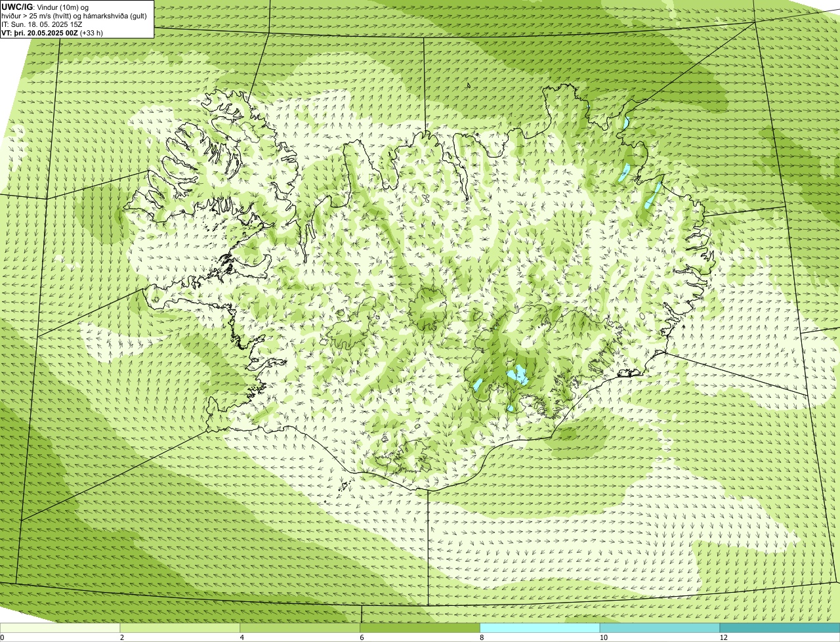Viewport: 840px width, 642px height.
Task: Click the '10' tick label on the scale
Action: click(603, 637)
